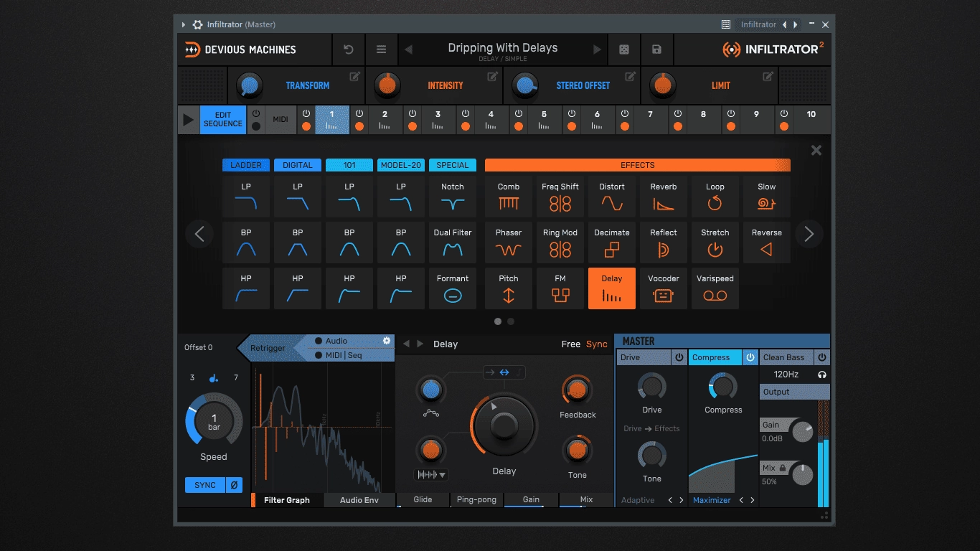The height and width of the screenshot is (551, 980).
Task: Click the large Delay time knob
Action: (504, 426)
